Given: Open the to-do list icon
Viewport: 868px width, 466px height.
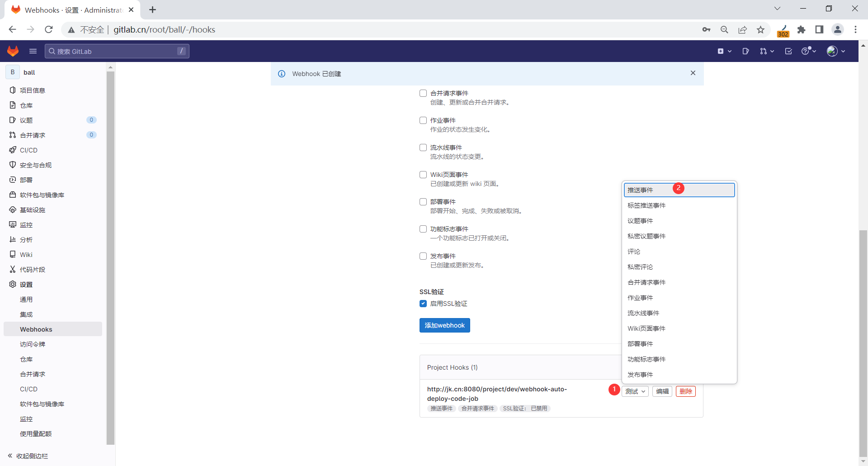Looking at the screenshot, I should (788, 51).
